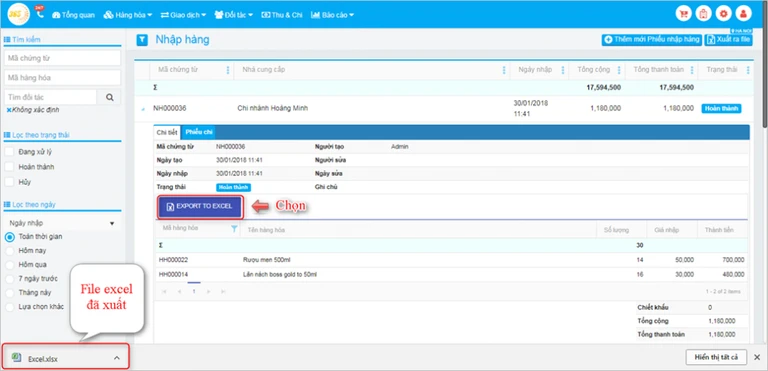Click Tên hàng hóa column header

tap(267, 229)
